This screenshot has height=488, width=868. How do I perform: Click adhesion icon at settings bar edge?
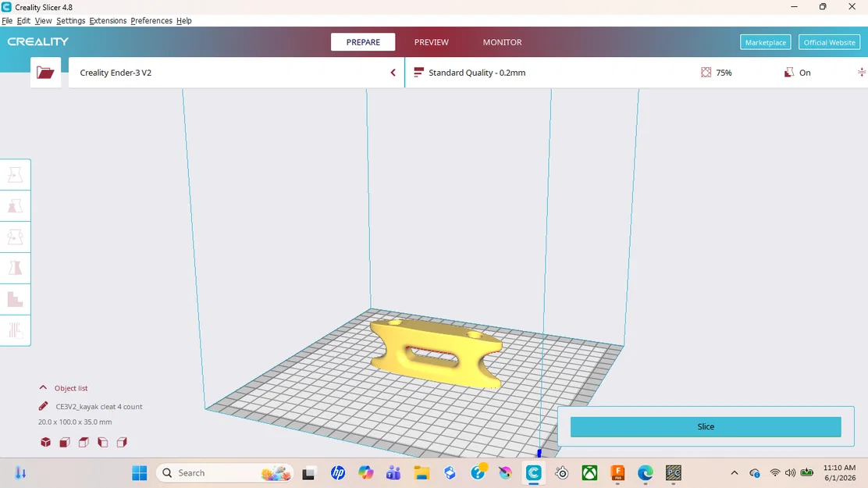coord(861,73)
